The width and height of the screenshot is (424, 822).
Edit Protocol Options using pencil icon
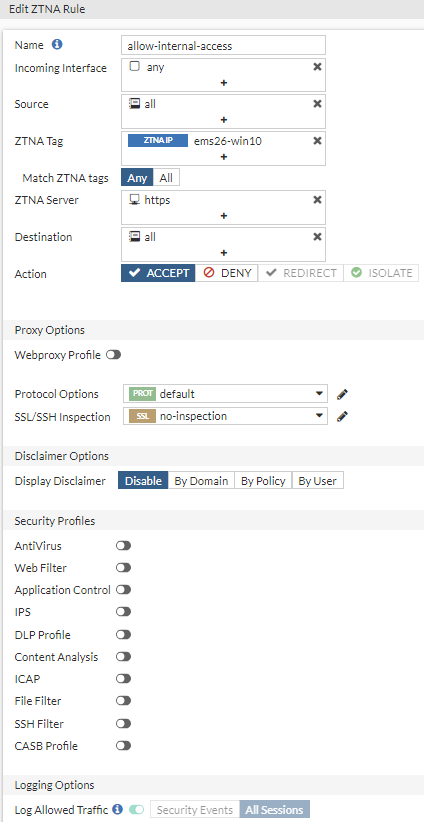click(x=342, y=394)
